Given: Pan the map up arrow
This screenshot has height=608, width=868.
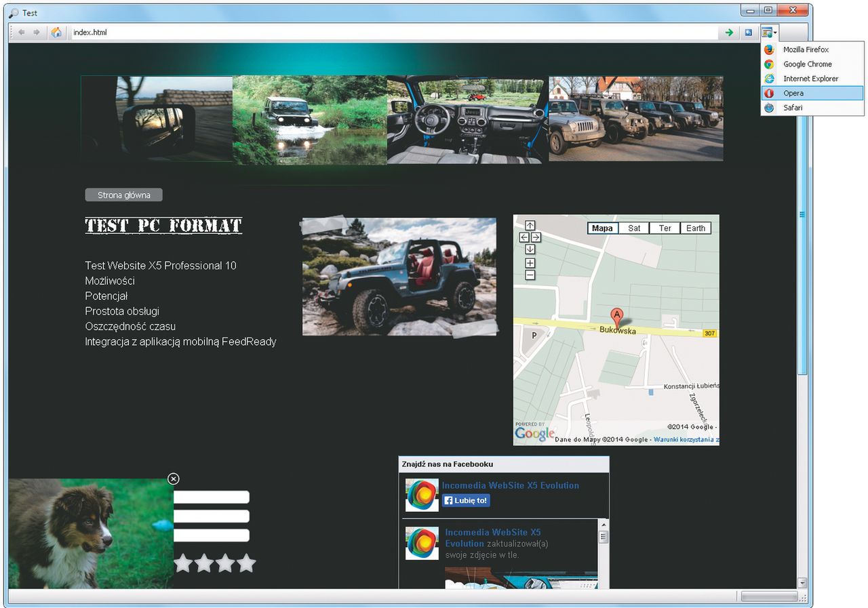Looking at the screenshot, I should tap(530, 226).
